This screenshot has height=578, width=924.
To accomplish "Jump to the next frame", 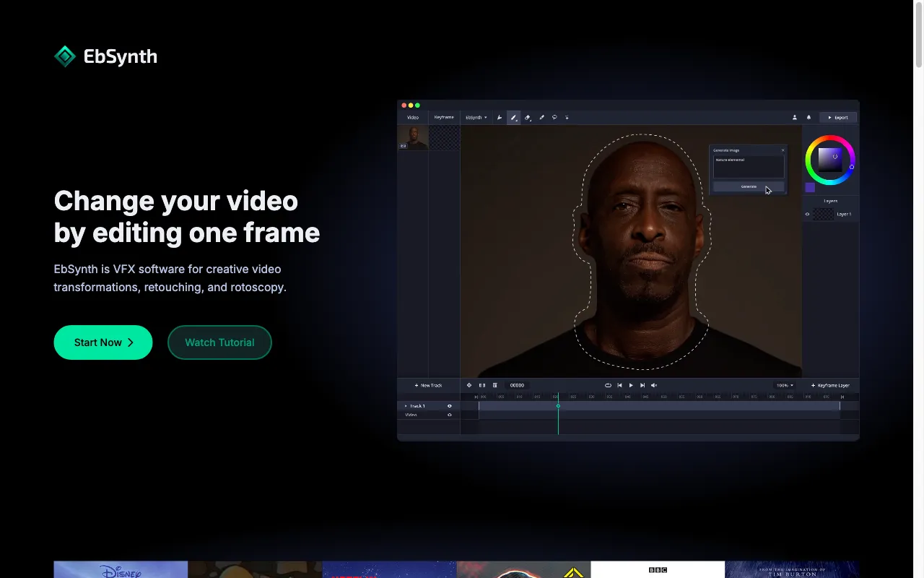I will pos(642,385).
